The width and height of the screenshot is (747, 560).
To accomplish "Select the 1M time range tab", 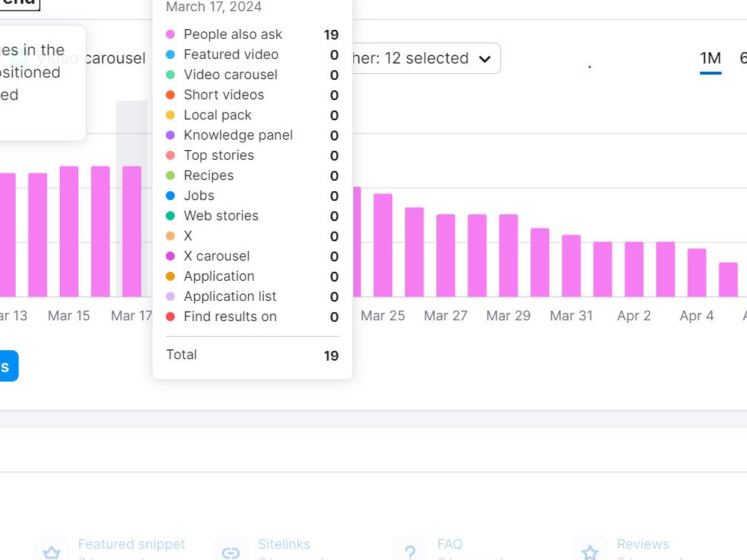I will click(710, 58).
